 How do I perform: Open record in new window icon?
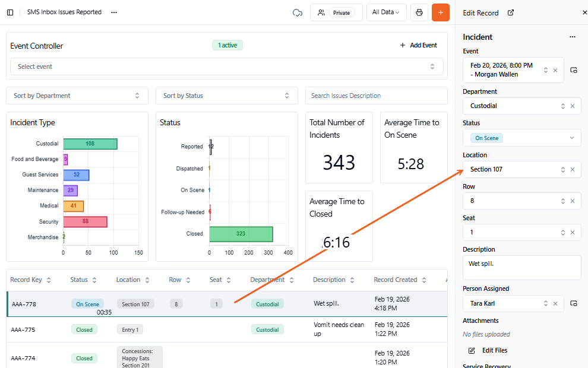tap(511, 12)
